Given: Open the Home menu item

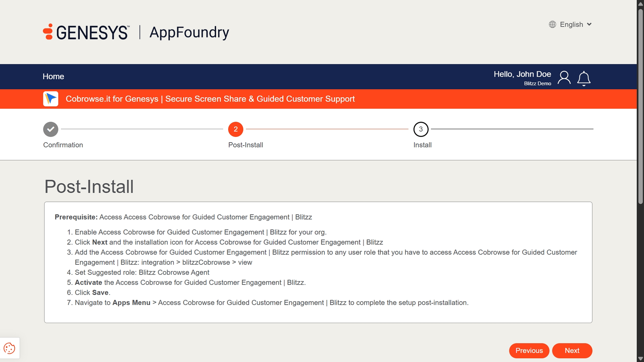Looking at the screenshot, I should coord(53,76).
